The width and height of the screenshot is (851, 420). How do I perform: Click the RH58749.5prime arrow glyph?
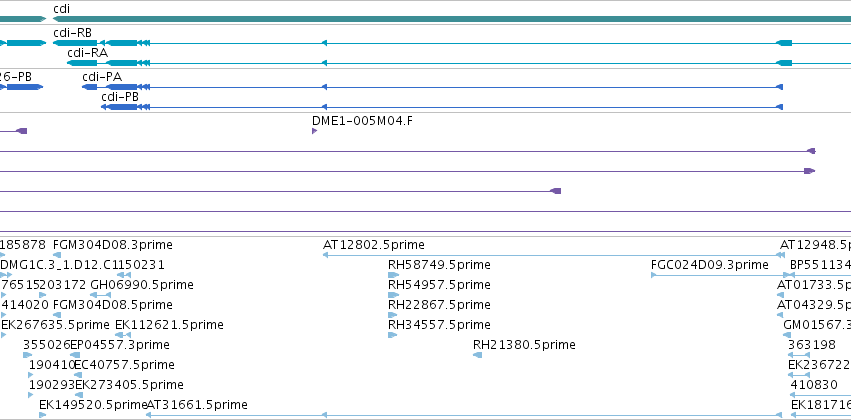393,275
